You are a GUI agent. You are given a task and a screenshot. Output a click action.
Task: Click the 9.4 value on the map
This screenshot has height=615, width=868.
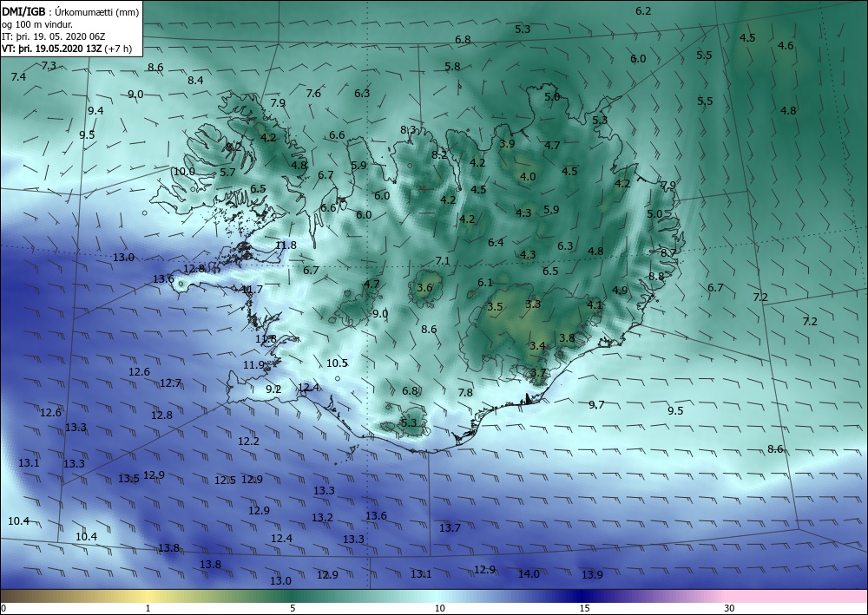95,111
